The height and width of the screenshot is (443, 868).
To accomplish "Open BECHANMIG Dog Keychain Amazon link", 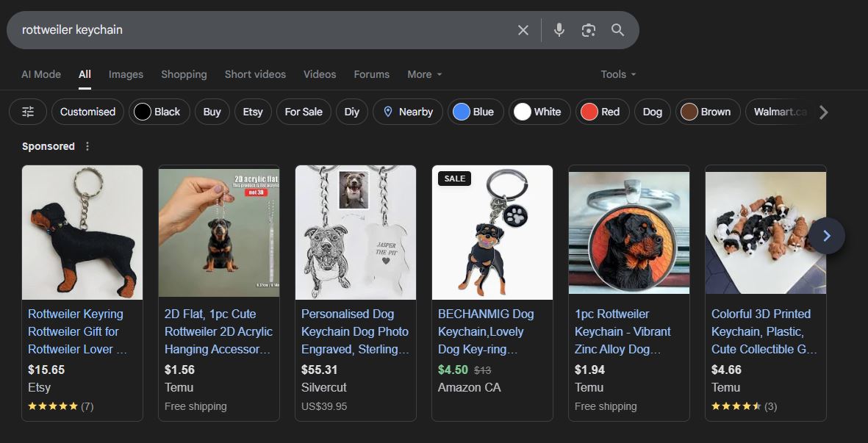I will pyautogui.click(x=486, y=331).
